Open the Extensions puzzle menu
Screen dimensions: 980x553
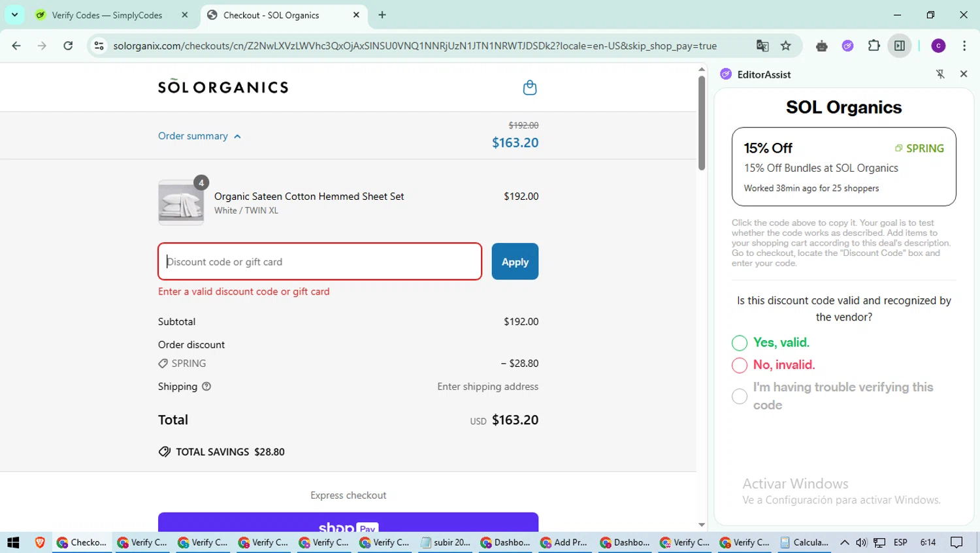tap(874, 46)
